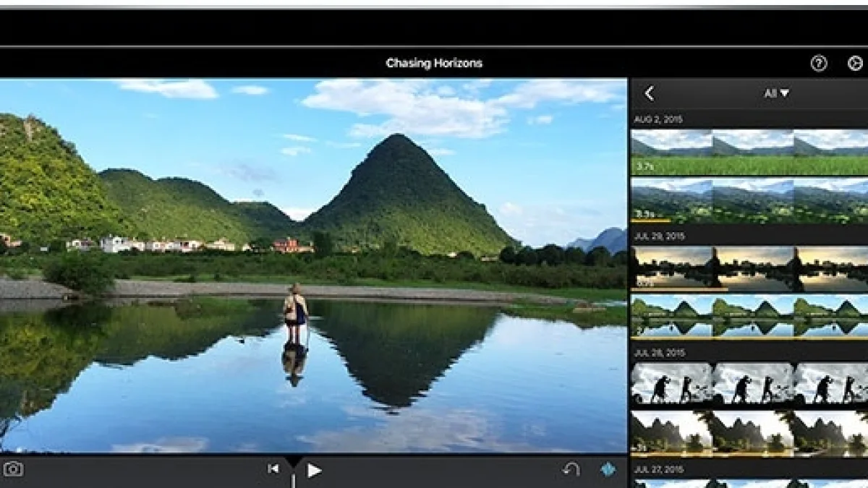The image size is (868, 488).
Task: Toggle the blue audio waveform icon
Action: pyautogui.click(x=608, y=469)
